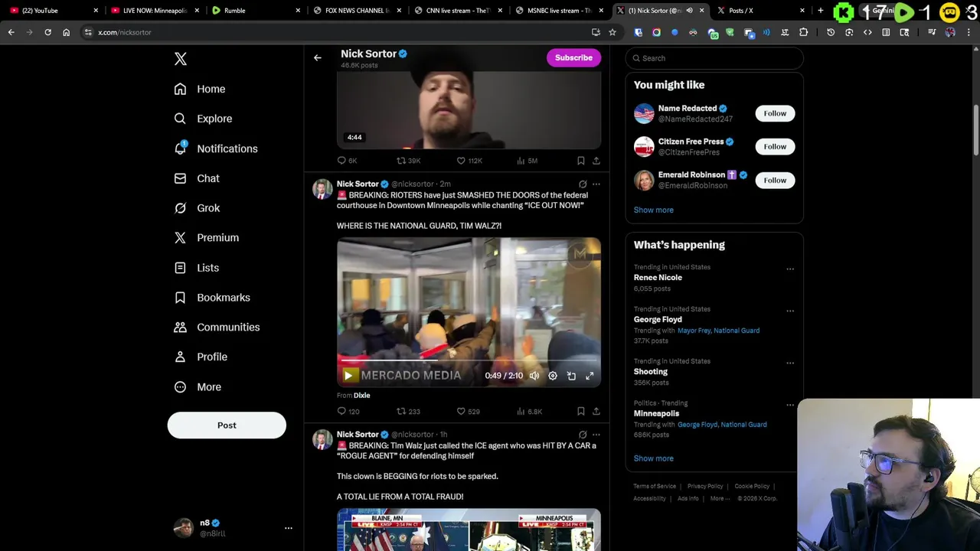Open options for the Shooting trend
The image size is (980, 551).
point(790,364)
